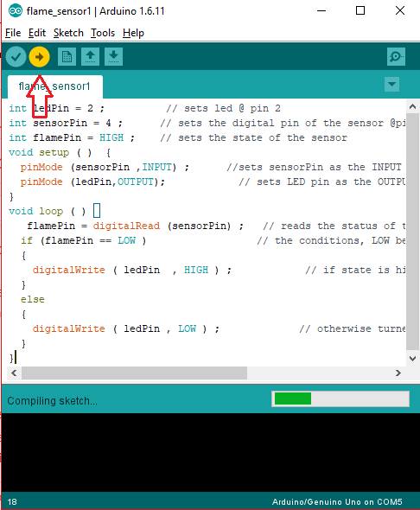The height and width of the screenshot is (510, 420).
Task: Click 'Arduino/Genuino Uno on COM5' status text
Action: [x=337, y=502]
